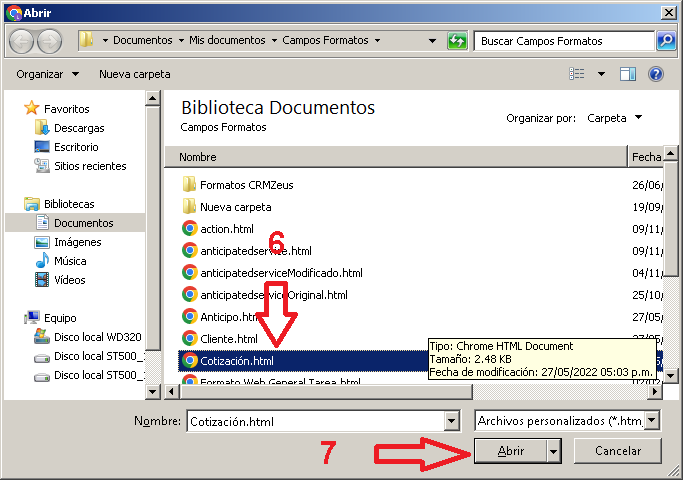Click the Abrir button

pos(511,451)
